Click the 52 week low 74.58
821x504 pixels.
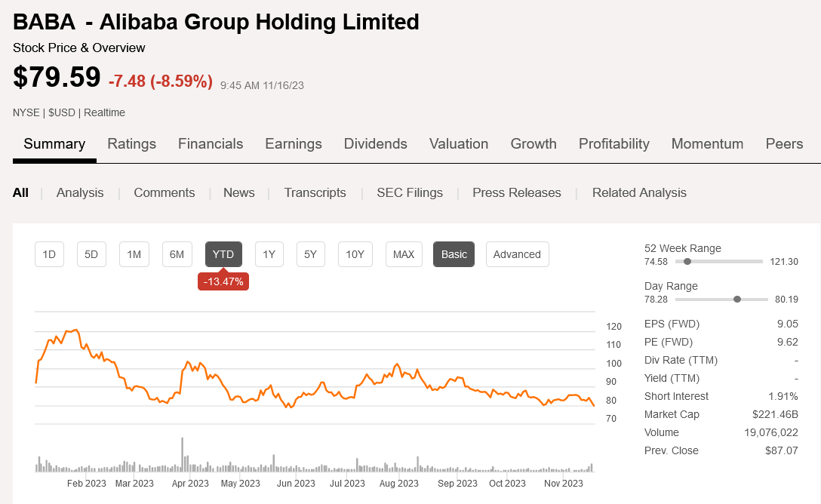tap(656, 262)
